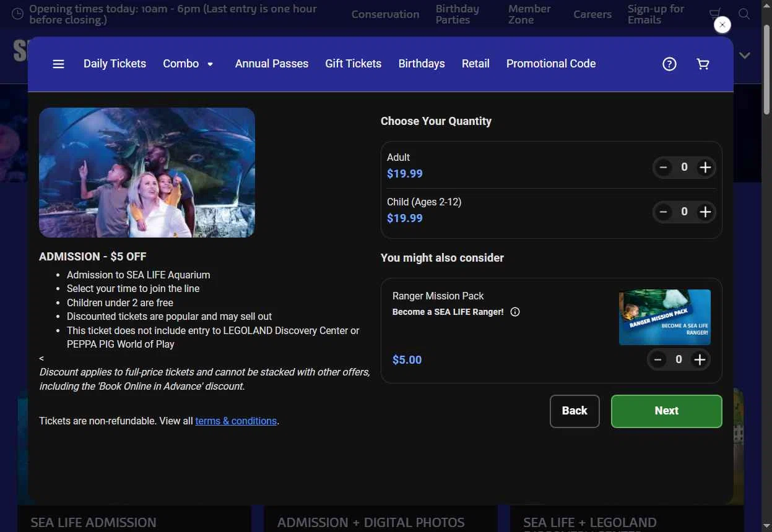Open the Annual Passes tab
Image resolution: width=772 pixels, height=532 pixels.
tap(272, 64)
